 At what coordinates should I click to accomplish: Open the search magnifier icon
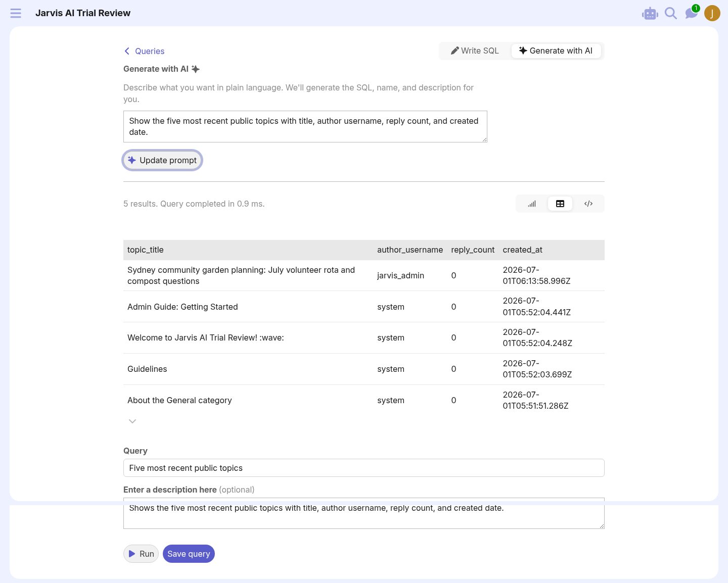pyautogui.click(x=671, y=13)
